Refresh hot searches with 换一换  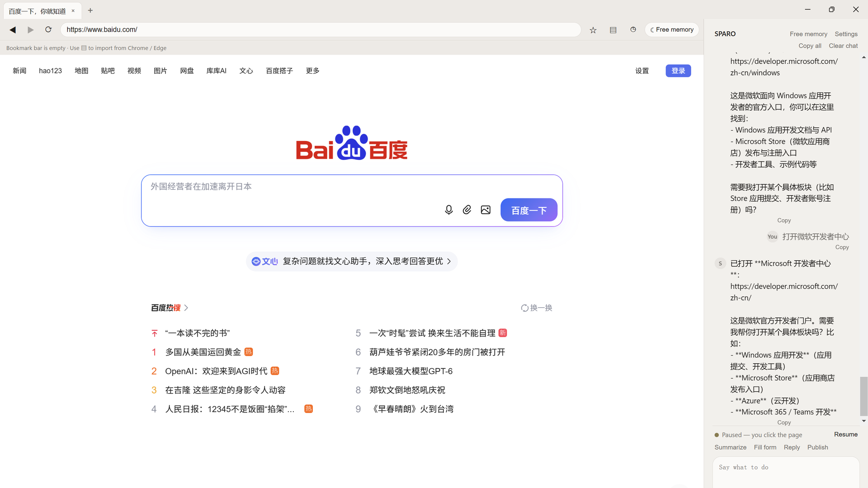[x=537, y=308]
